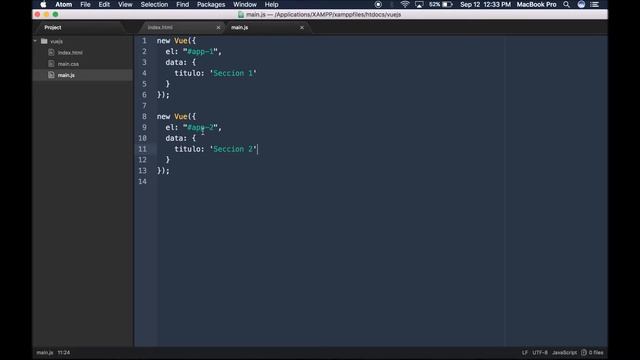Open the Packages menu
This screenshot has height=360, width=640.
coord(211,4)
